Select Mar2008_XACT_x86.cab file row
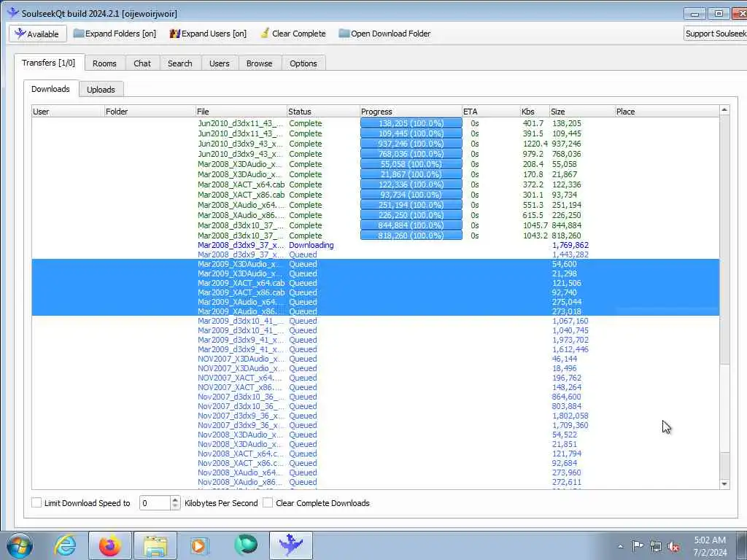Image resolution: width=747 pixels, height=560 pixels. 376,195
